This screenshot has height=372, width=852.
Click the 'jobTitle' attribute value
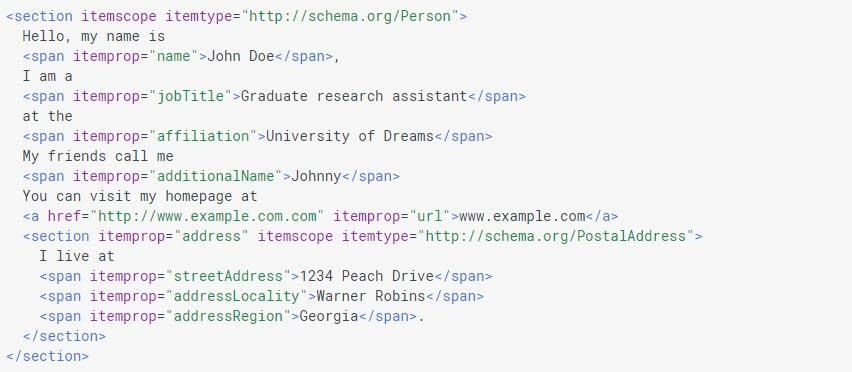pyautogui.click(x=190, y=96)
